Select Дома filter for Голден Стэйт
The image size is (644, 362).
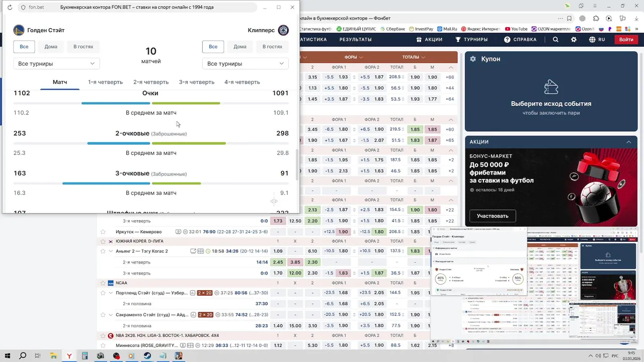51,47
